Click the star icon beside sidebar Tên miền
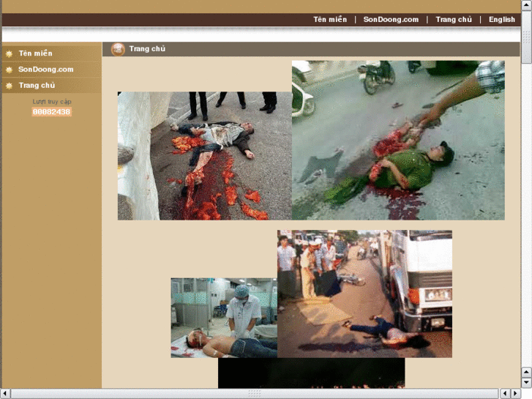The height and width of the screenshot is (399, 532). click(x=10, y=53)
